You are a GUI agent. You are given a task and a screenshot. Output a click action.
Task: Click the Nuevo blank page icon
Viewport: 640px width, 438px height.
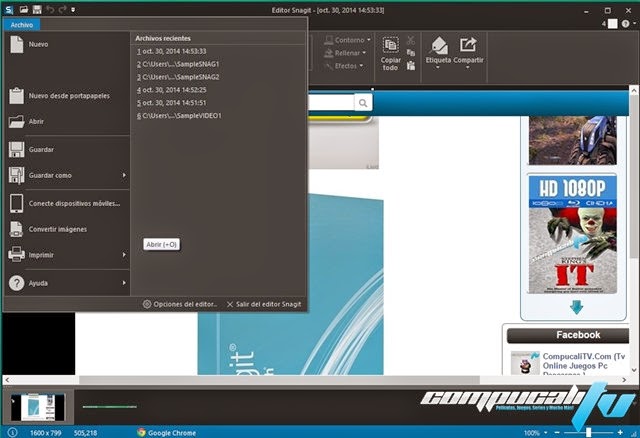coord(16,44)
